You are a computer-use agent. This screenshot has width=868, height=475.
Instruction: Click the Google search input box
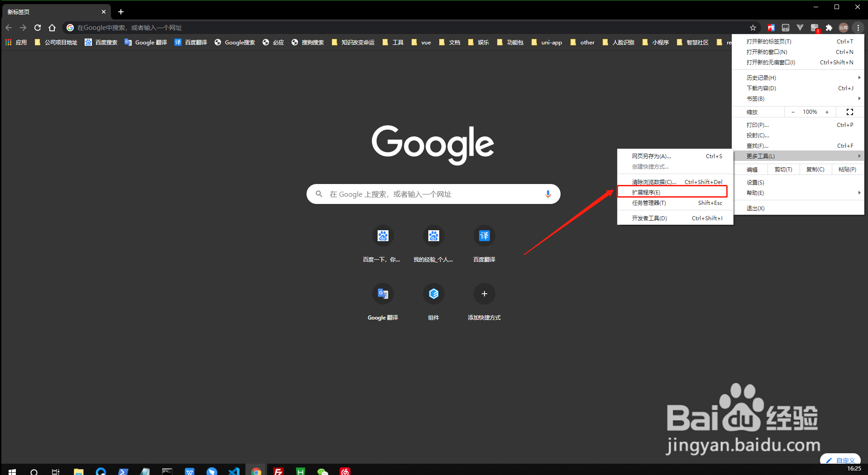433,194
